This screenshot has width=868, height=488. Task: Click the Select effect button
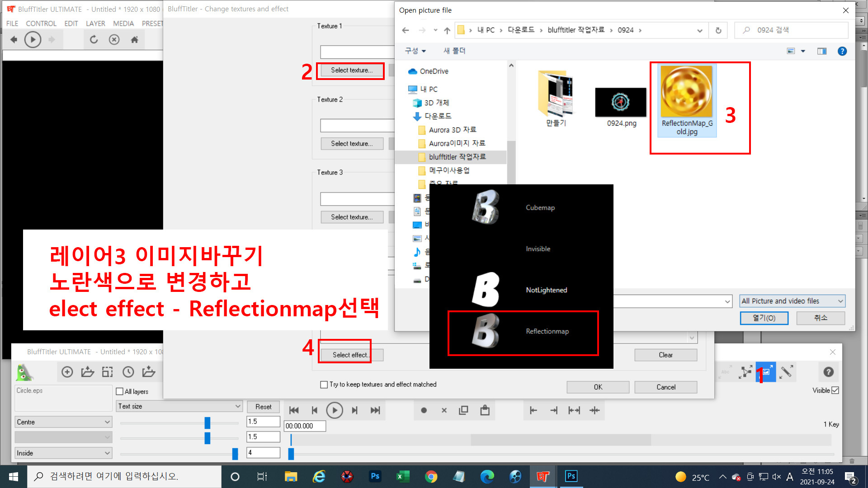coord(351,355)
